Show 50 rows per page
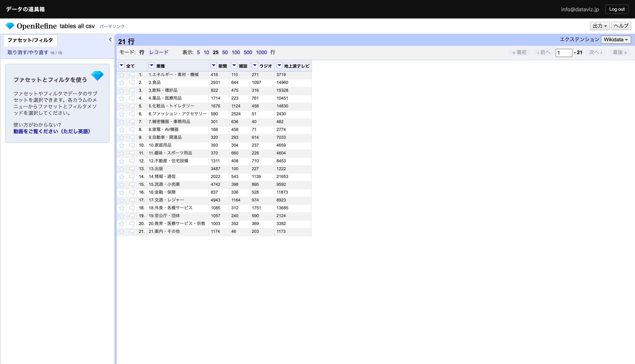 point(225,52)
